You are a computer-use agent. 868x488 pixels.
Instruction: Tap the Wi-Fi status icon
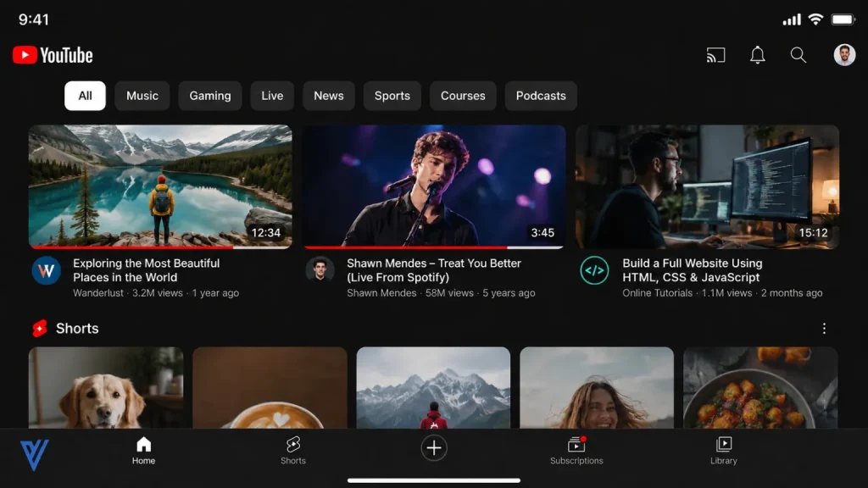(815, 19)
